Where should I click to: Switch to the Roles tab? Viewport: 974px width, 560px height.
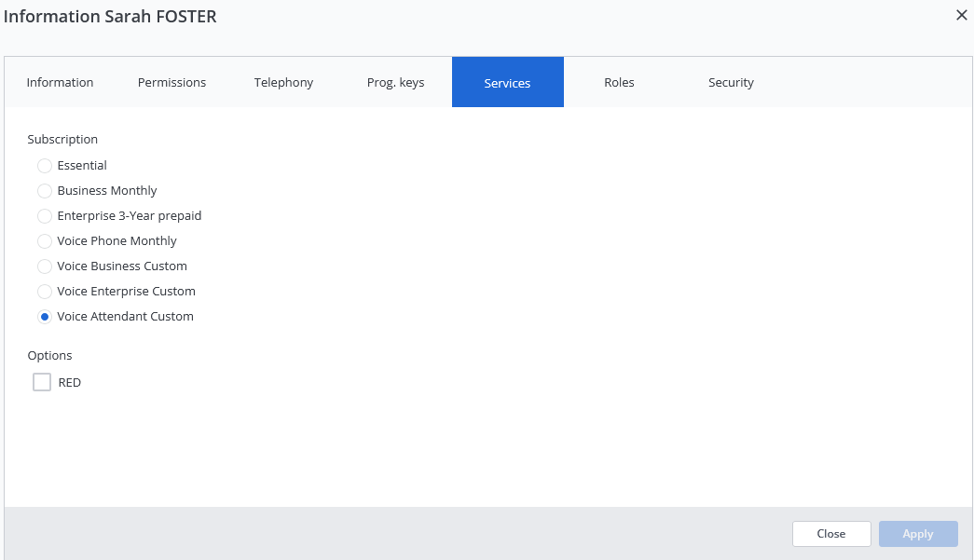point(619,82)
